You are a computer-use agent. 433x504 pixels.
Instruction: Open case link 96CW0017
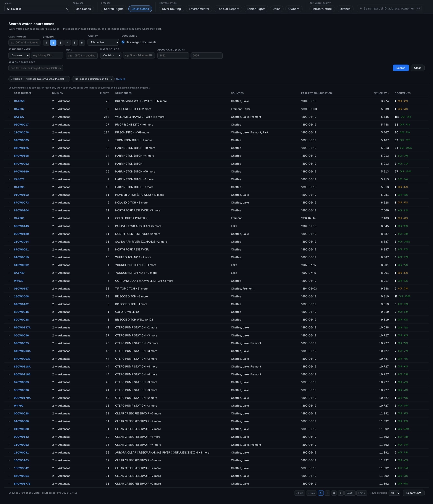pos(21,125)
